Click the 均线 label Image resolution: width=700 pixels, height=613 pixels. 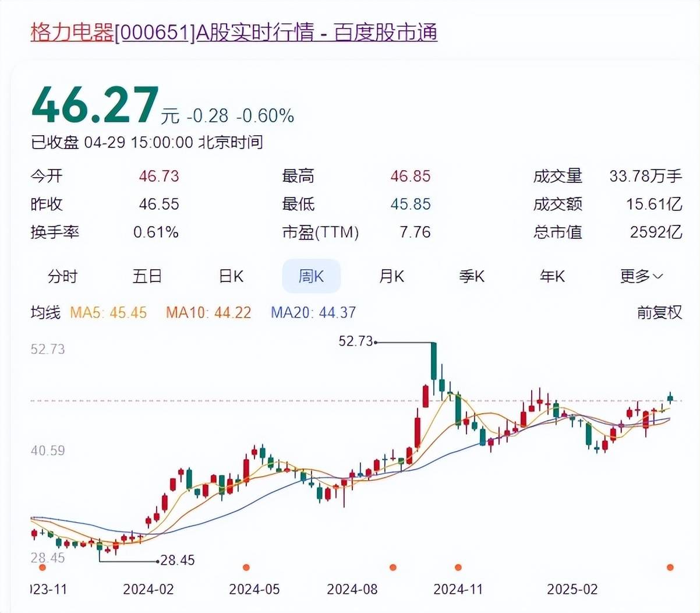tap(45, 313)
